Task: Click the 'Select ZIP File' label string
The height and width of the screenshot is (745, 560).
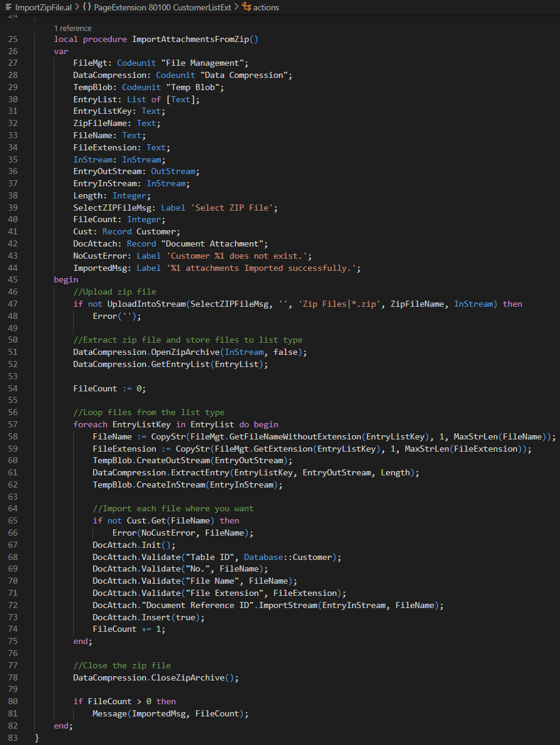Action: tap(234, 208)
